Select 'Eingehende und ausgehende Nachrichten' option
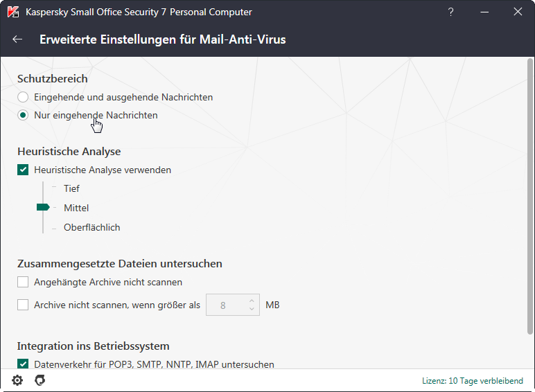 pos(24,98)
